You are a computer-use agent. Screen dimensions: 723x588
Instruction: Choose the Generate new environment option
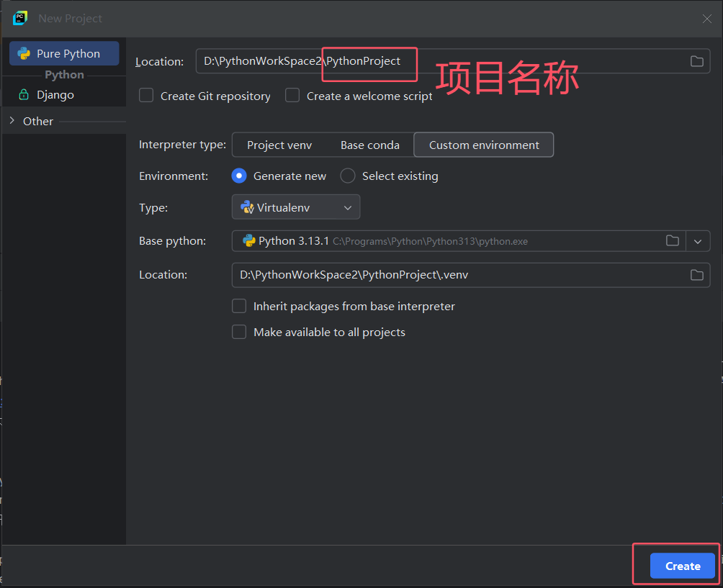tap(239, 176)
